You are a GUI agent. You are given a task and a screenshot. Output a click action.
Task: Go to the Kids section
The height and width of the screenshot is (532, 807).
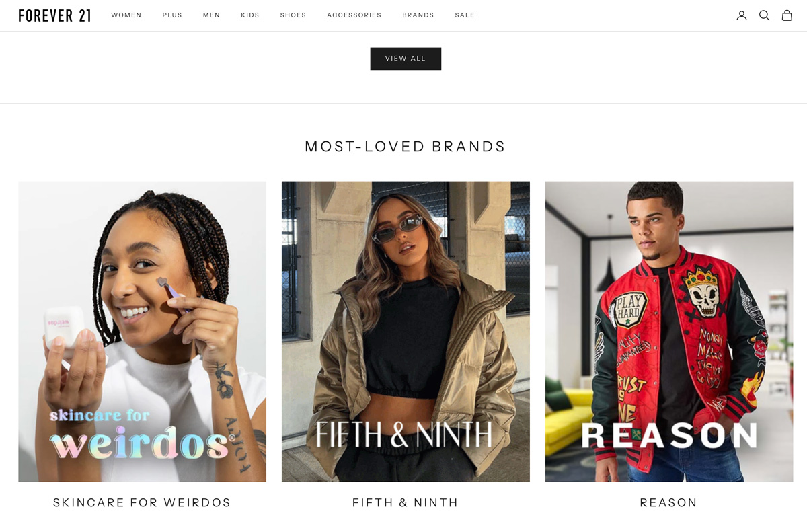click(250, 15)
